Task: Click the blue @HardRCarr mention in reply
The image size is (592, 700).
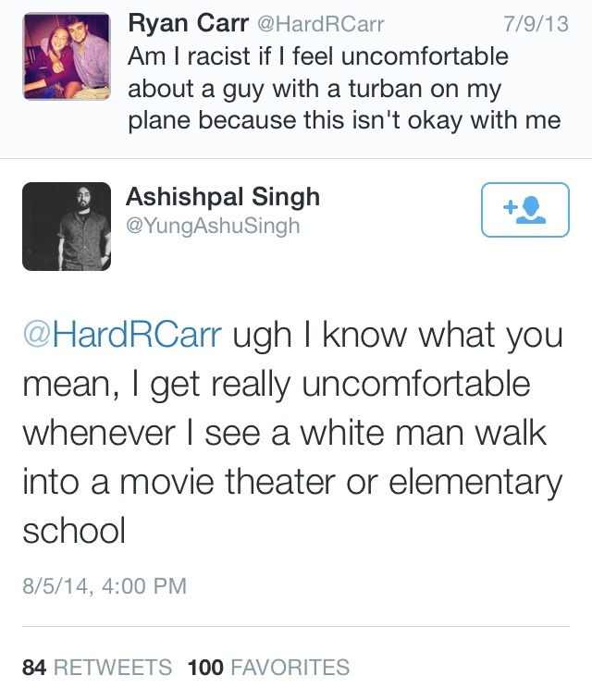Action: click(x=122, y=335)
